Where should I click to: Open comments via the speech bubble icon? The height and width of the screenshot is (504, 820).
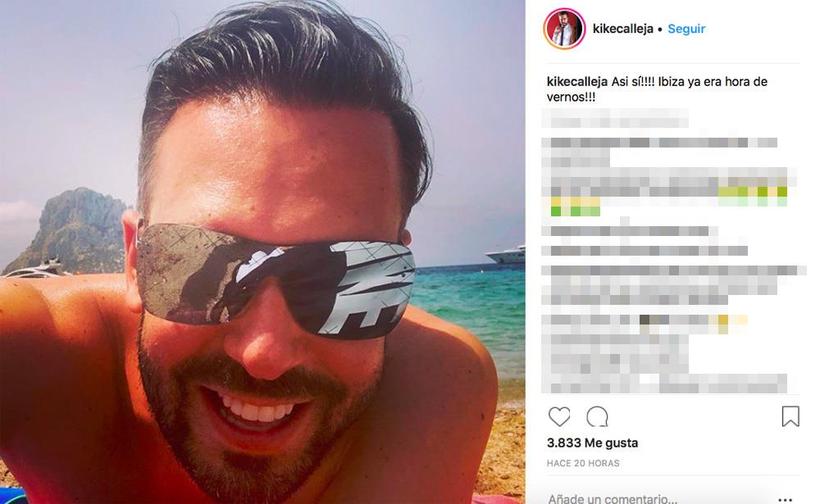pos(597,416)
